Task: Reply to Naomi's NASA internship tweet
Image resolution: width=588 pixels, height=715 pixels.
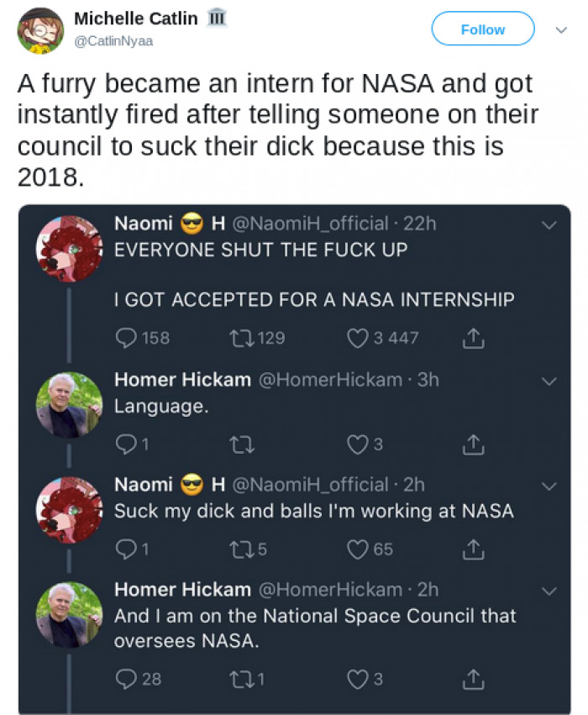Action: click(x=125, y=338)
